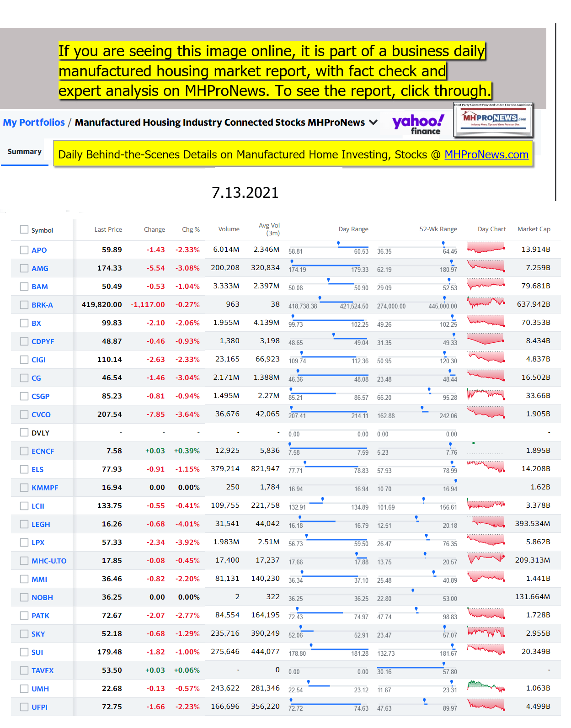The width and height of the screenshot is (571, 728).
Task: Follow the MHProNews.com hyperlink
Action: tap(486, 155)
